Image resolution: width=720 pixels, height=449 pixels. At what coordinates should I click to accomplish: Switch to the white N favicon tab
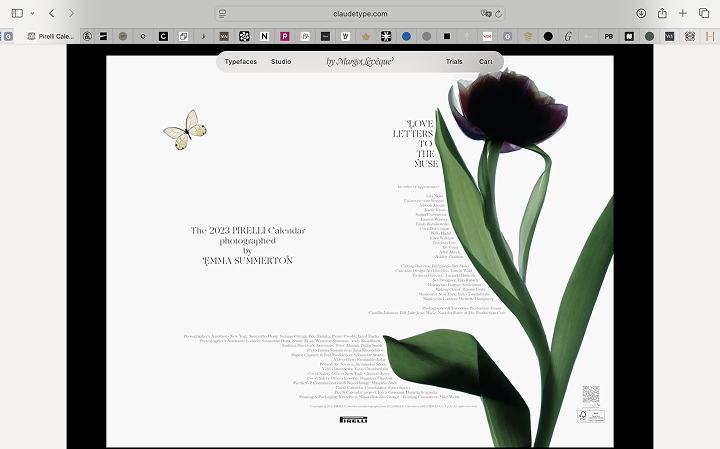tap(264, 36)
